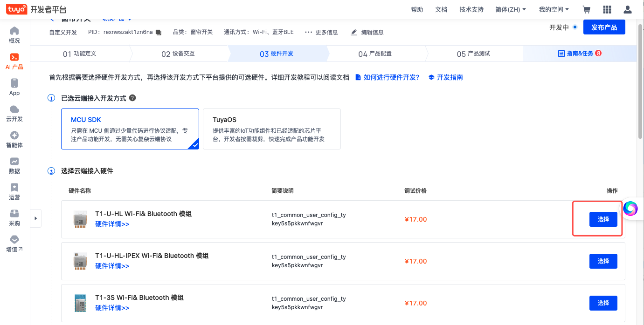This screenshot has width=644, height=325.
Task: Click the 编辑信息 pencil icon
Action: click(x=354, y=32)
